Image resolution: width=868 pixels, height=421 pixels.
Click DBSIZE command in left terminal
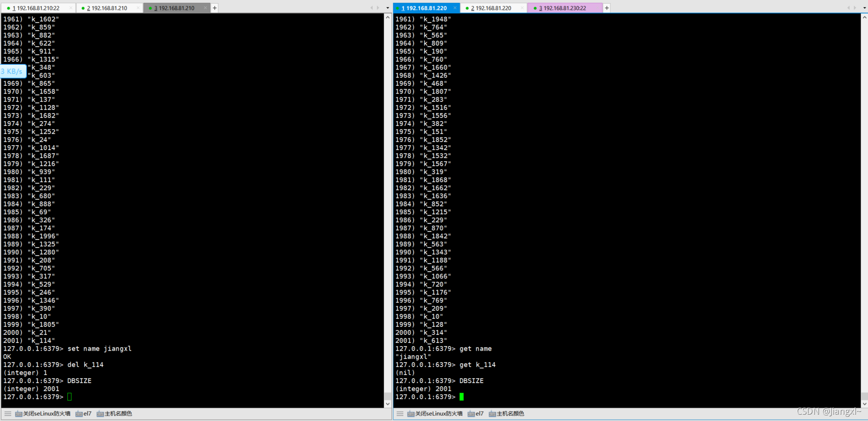[x=79, y=381]
